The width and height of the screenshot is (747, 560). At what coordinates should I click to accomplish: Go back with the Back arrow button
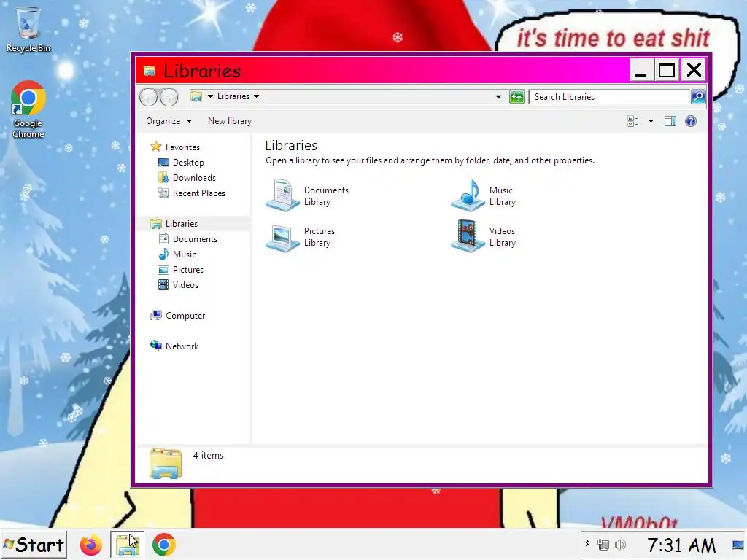[149, 97]
